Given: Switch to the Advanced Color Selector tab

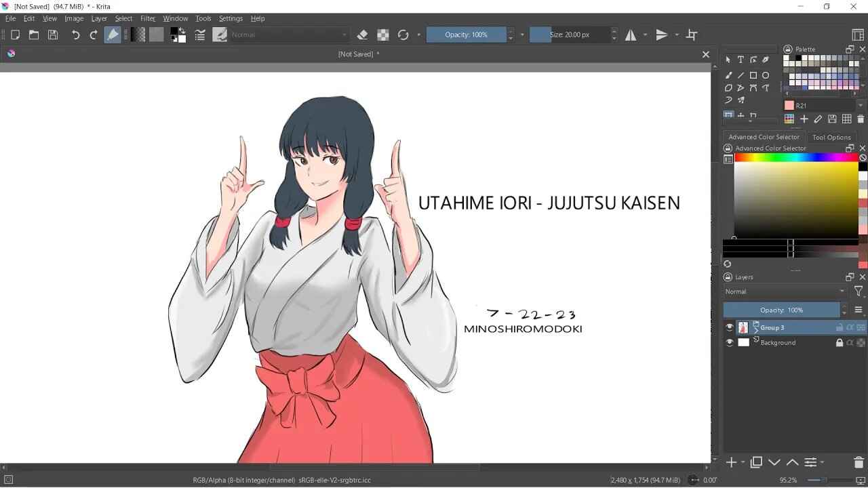Looking at the screenshot, I should [x=764, y=137].
